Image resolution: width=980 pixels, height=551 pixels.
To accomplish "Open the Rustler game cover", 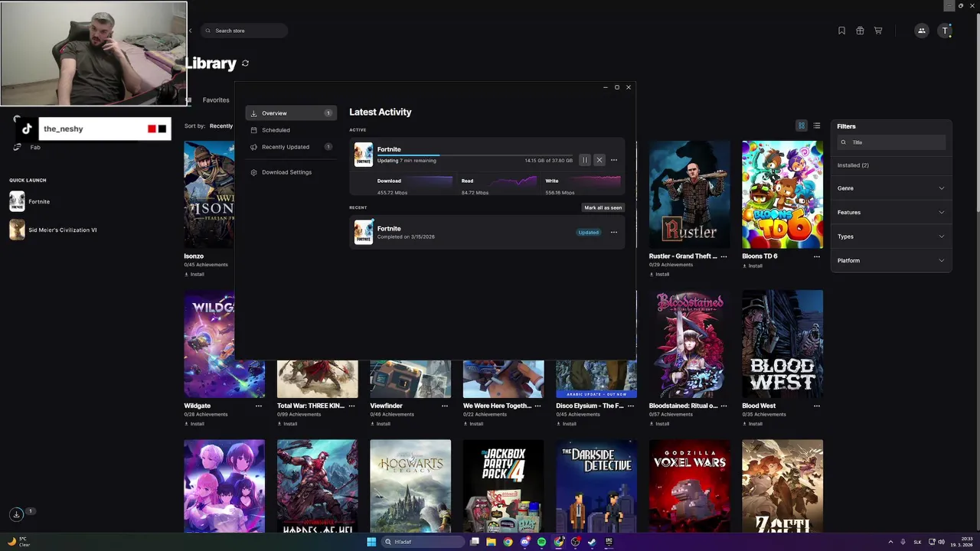I will pos(690,194).
